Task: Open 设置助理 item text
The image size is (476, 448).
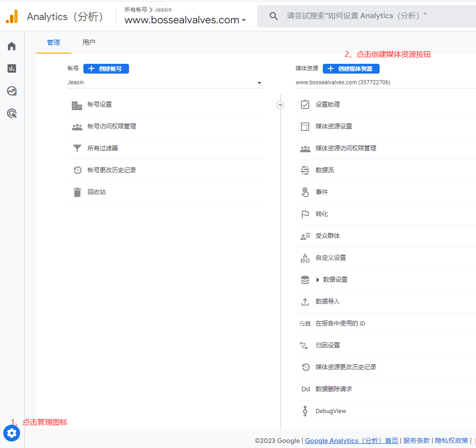Action: point(327,105)
